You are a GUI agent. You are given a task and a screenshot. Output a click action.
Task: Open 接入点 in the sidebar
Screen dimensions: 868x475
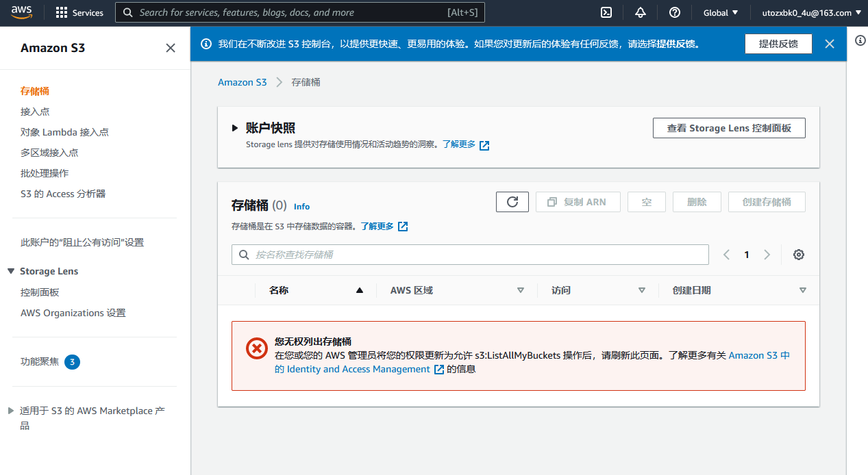tap(35, 112)
